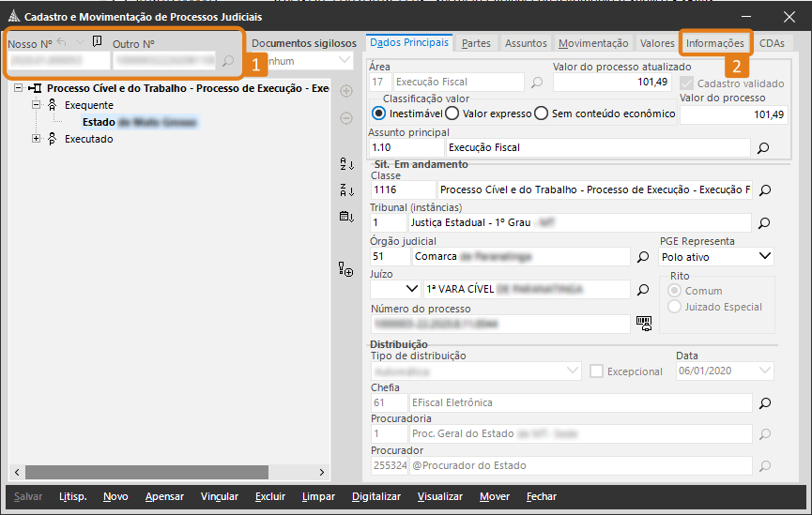The width and height of the screenshot is (812, 515).
Task: Select the Inestimável radio button
Action: (x=379, y=114)
